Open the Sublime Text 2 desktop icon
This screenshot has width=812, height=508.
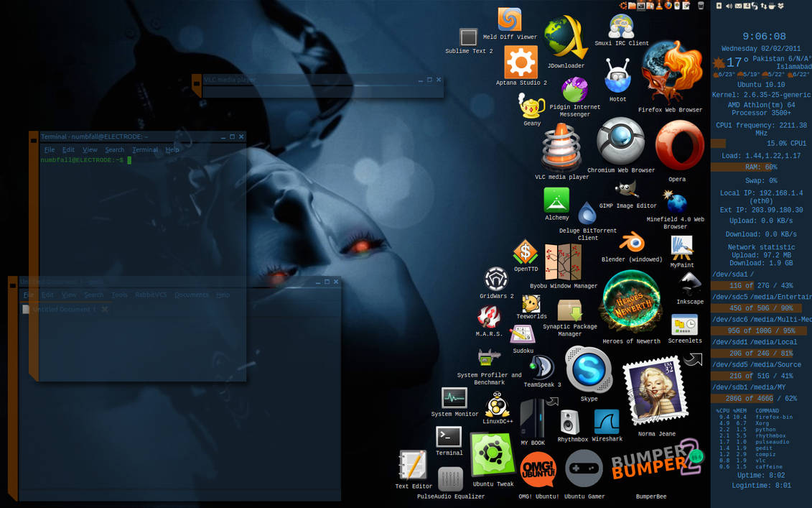pos(468,37)
